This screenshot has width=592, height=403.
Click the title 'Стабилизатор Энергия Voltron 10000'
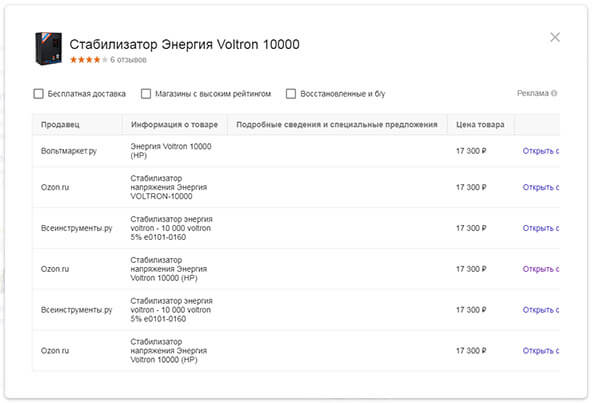(x=184, y=45)
